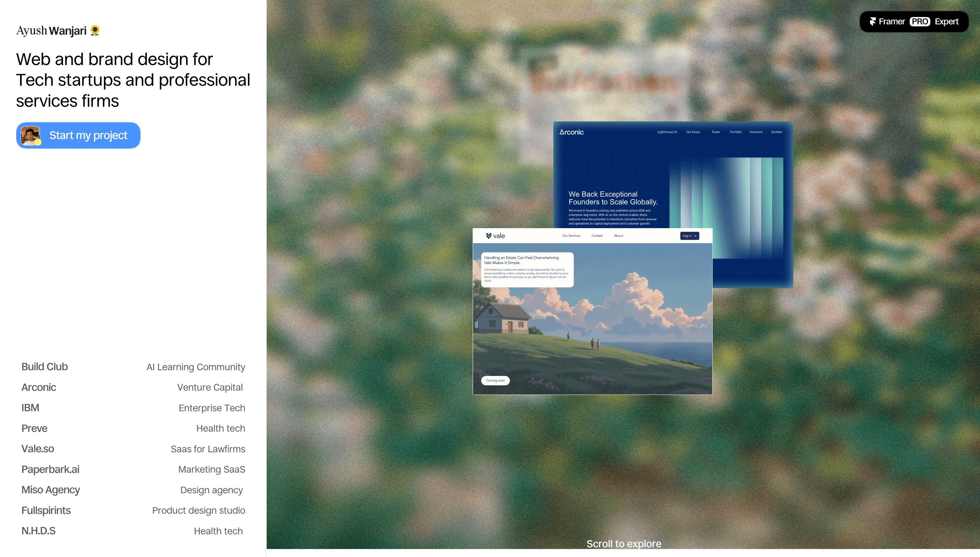Click the sunflower emoji icon beside the name

click(95, 31)
